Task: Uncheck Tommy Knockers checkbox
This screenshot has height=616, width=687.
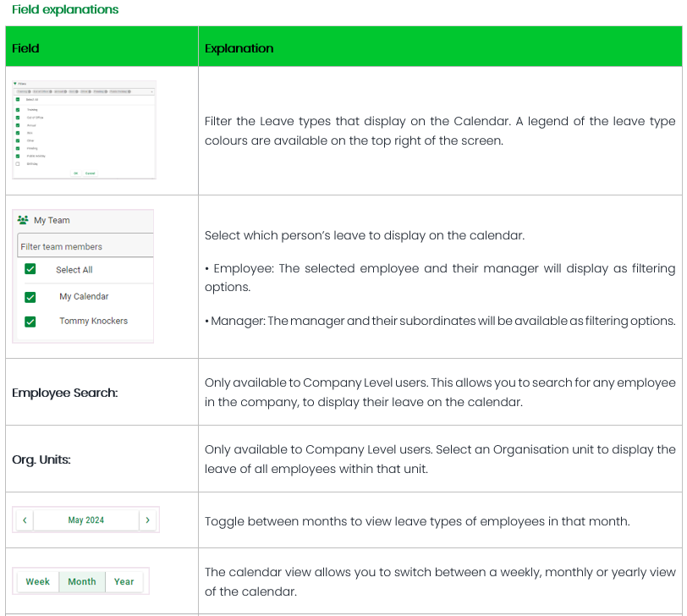Action: [x=30, y=322]
